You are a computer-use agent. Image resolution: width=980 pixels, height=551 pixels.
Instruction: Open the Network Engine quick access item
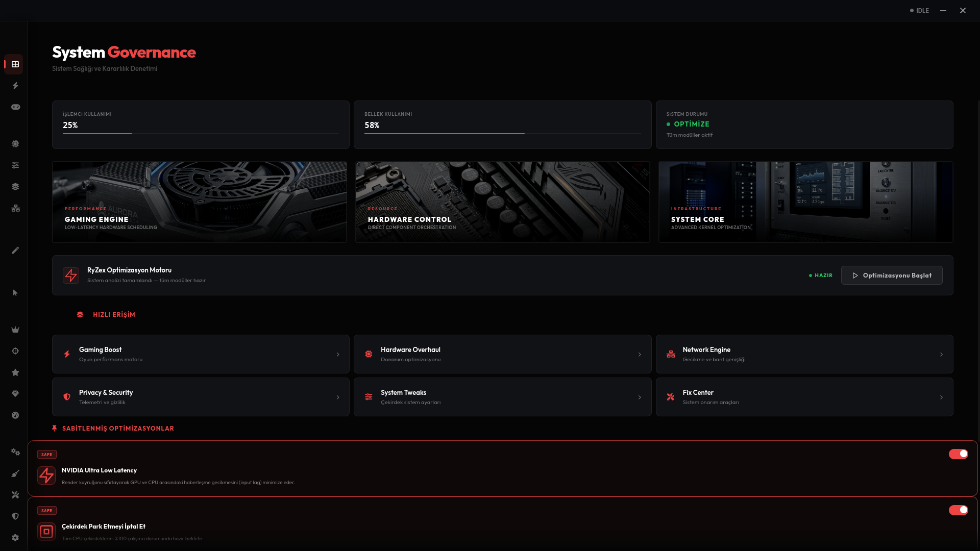804,354
